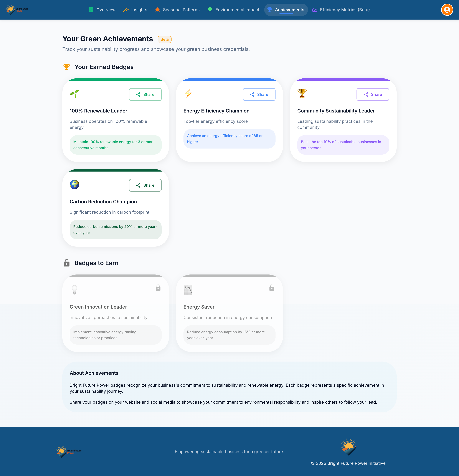459x476 pixels.
Task: Share the Carbon Reduction Champion badge
Action: (x=145, y=185)
